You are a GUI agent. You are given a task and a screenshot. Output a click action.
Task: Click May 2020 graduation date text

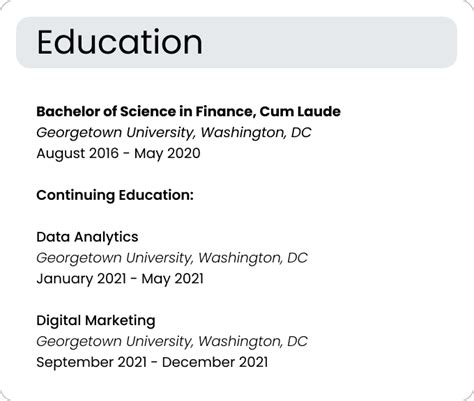point(167,154)
